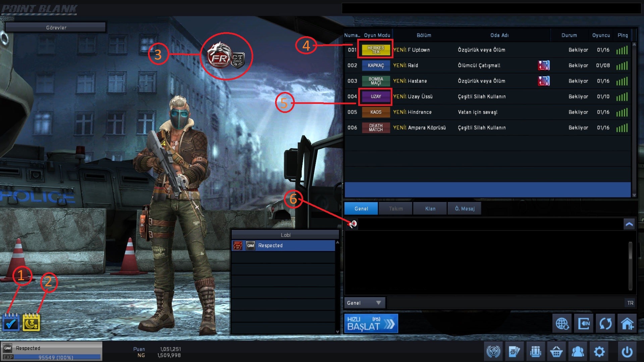The width and height of the screenshot is (644, 362).
Task: Click the Hızlı Başlat quick start button
Action: pos(371,323)
